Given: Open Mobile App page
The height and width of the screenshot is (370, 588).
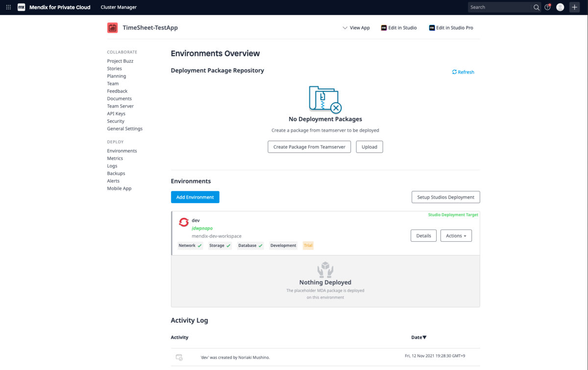Looking at the screenshot, I should pos(120,188).
